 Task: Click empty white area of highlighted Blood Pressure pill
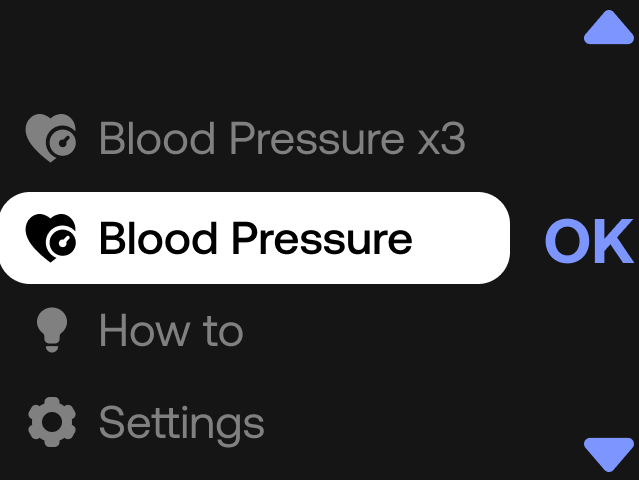[461, 238]
